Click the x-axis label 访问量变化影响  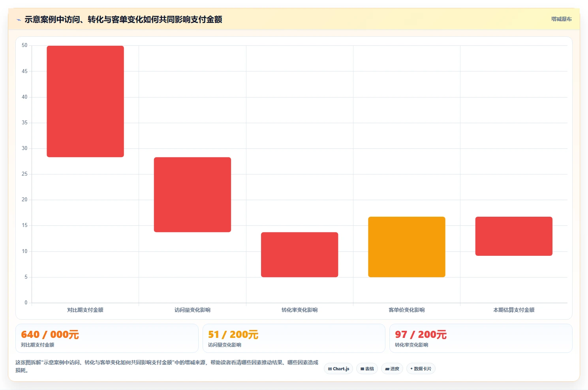192,310
